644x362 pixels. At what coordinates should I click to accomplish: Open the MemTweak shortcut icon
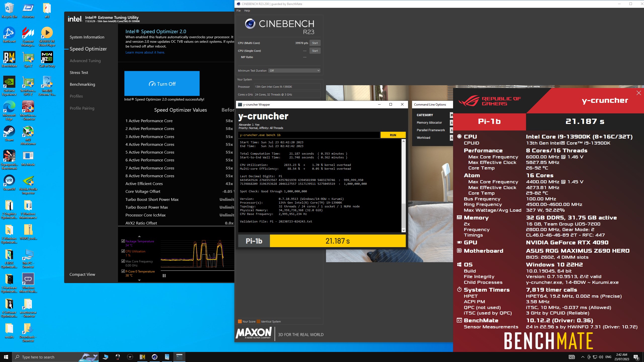pyautogui.click(x=28, y=111)
